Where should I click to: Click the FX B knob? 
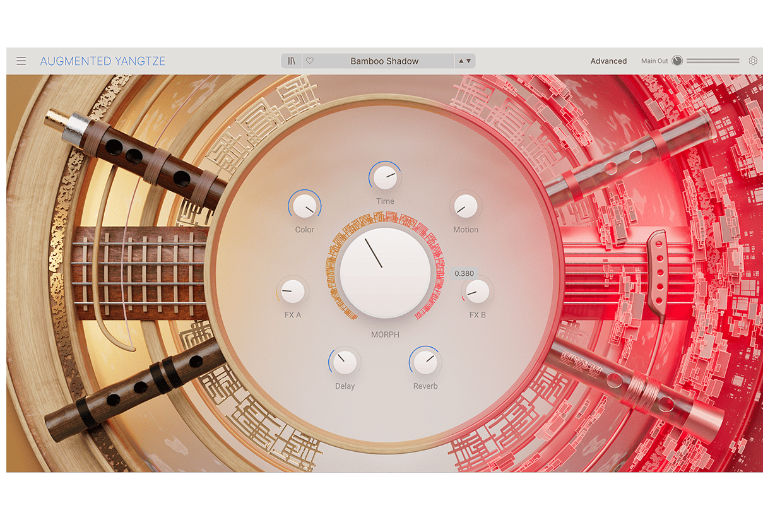pos(477,291)
